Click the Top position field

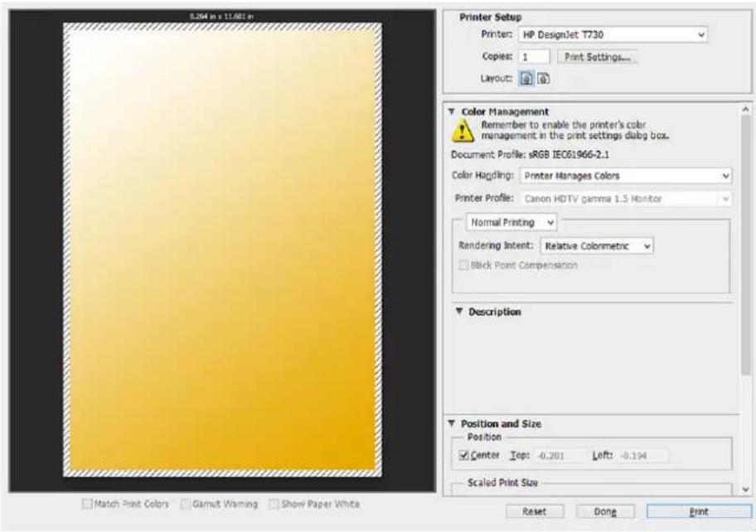(559, 456)
